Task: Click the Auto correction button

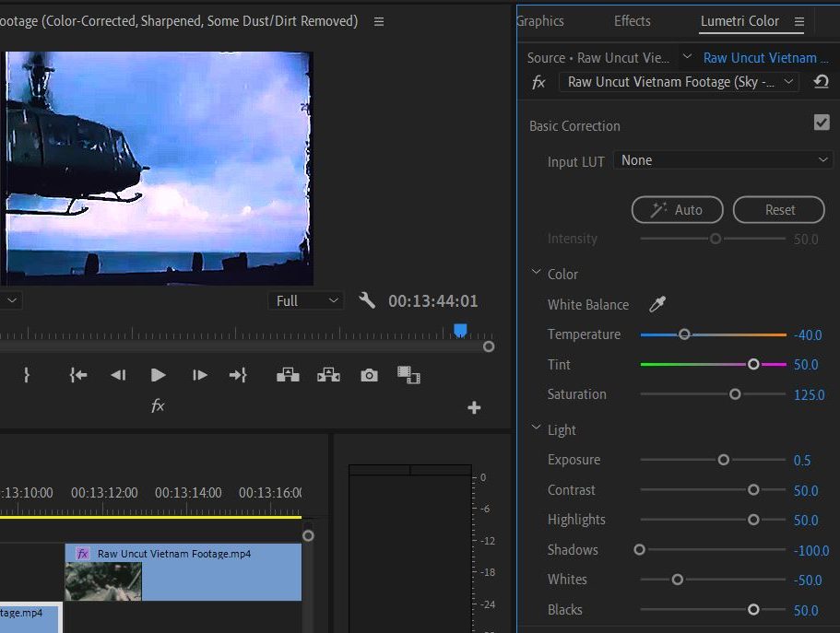Action: (x=677, y=209)
